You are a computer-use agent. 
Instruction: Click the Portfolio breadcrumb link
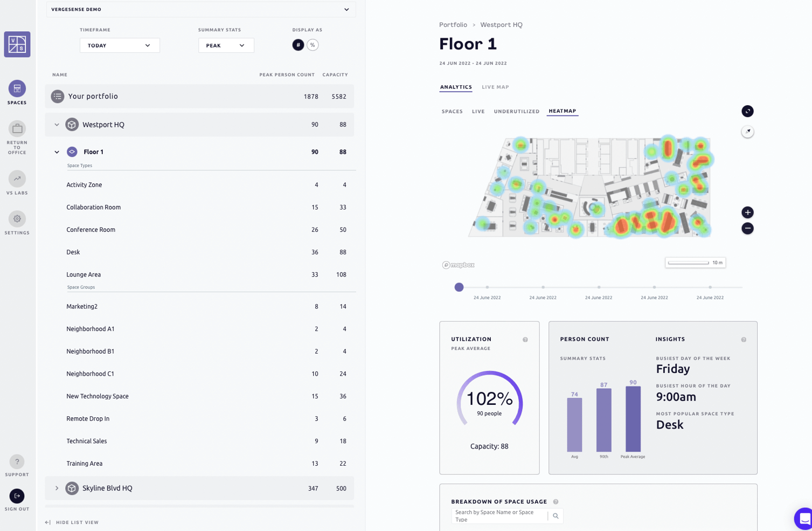[x=453, y=24]
